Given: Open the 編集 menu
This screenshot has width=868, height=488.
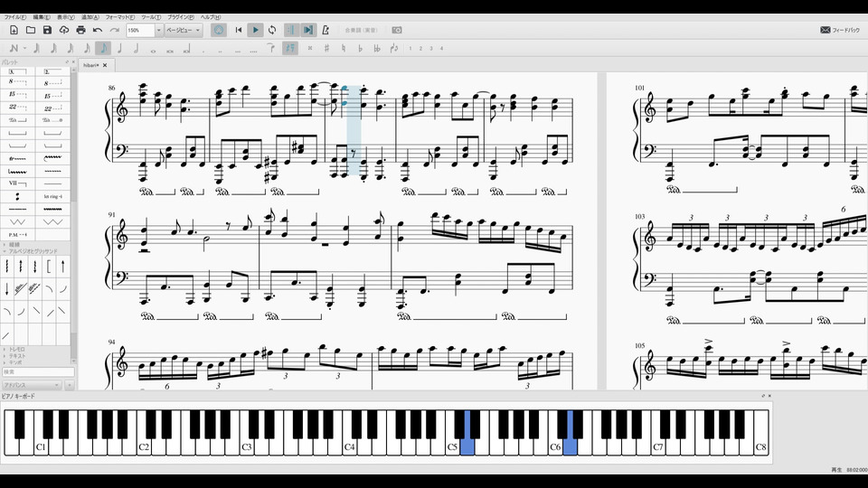Looking at the screenshot, I should pos(42,17).
